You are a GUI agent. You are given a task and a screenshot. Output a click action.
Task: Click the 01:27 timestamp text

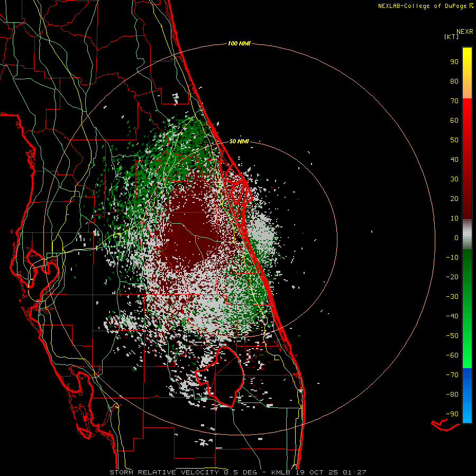[355, 472]
